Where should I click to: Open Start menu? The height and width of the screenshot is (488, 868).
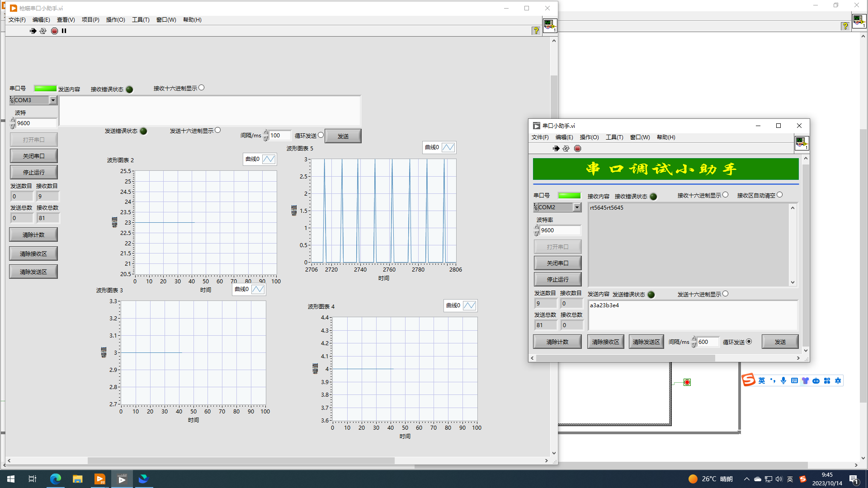(x=11, y=479)
